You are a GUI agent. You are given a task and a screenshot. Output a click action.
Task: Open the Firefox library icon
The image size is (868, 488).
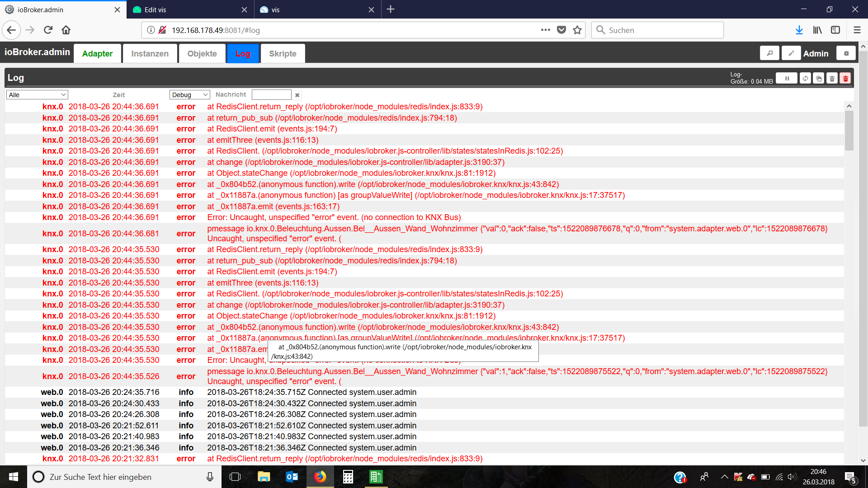click(x=817, y=30)
